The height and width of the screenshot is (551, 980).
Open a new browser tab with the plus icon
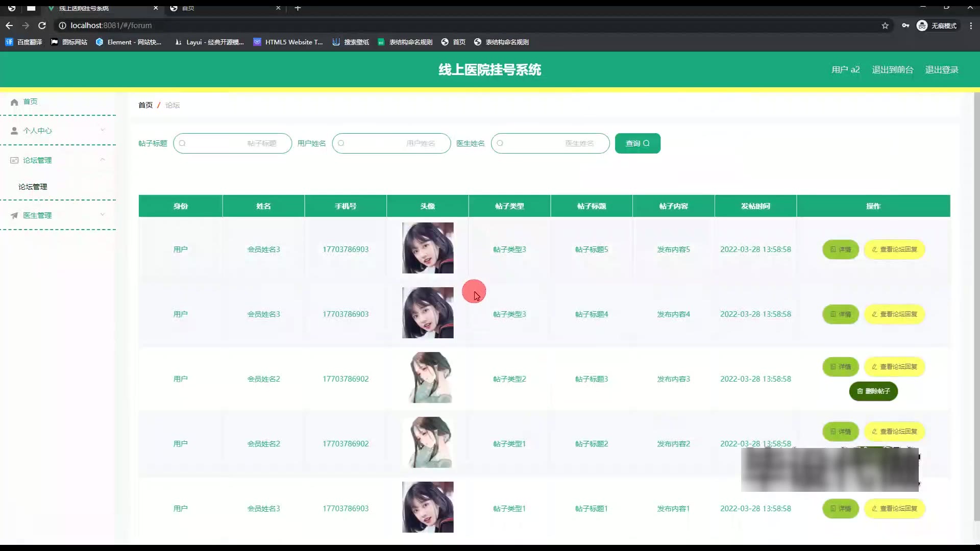298,8
